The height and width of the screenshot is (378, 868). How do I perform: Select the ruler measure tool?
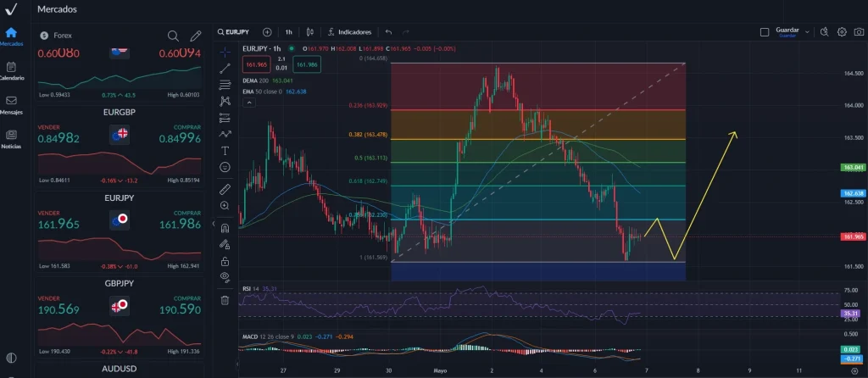click(x=225, y=189)
